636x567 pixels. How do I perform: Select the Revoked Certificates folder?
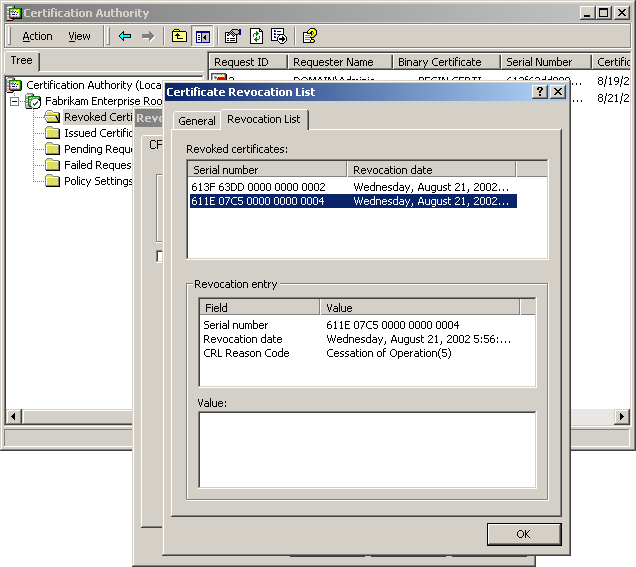pos(98,117)
